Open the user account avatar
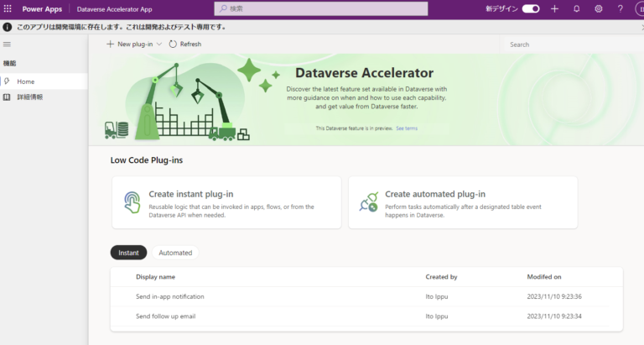Screen dimensions: 644x345 [x=639, y=8]
